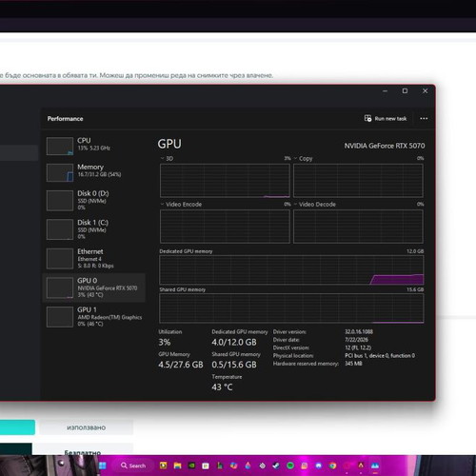Open the 3D engine graph dropdown
Viewport: 476px width, 476px height.
(163, 158)
